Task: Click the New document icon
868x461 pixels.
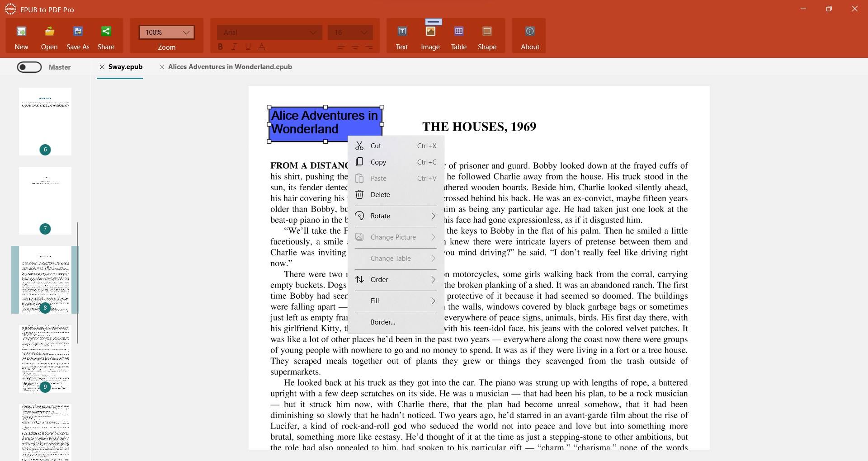Action: pyautogui.click(x=21, y=31)
